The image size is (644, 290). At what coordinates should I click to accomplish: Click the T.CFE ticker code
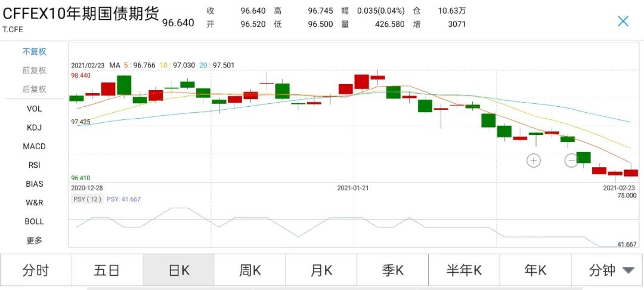[x=13, y=30]
